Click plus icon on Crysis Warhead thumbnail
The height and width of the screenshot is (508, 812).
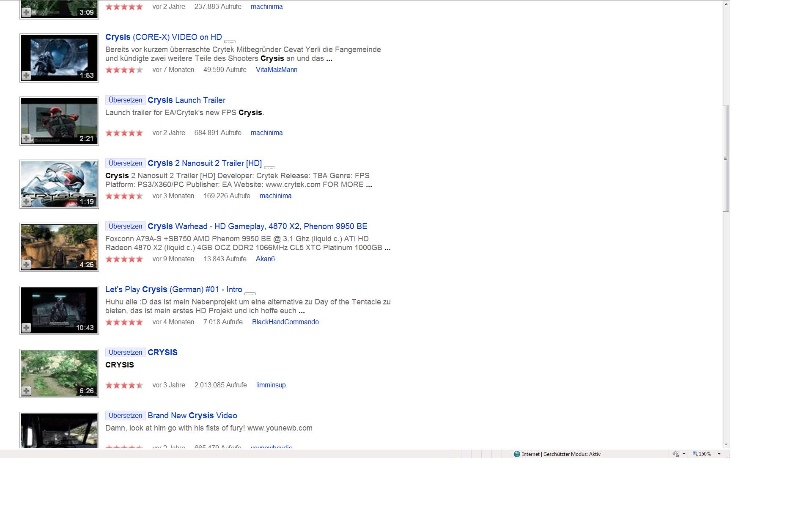26,265
